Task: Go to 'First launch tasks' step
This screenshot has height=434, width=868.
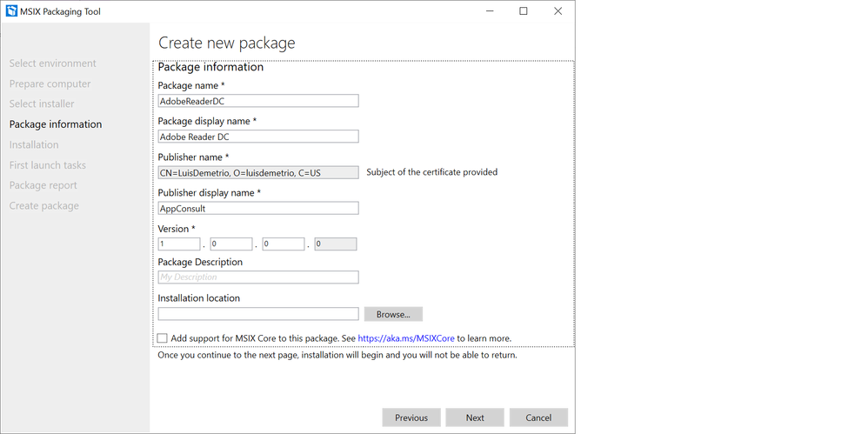Action: 48,165
